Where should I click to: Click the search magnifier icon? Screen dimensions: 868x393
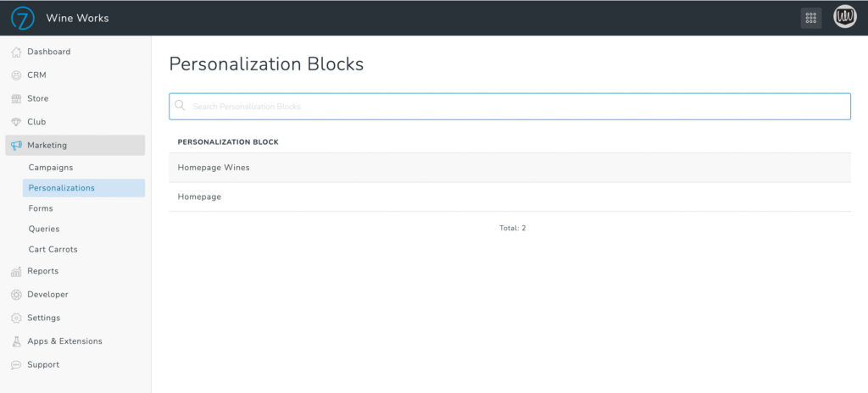[180, 106]
